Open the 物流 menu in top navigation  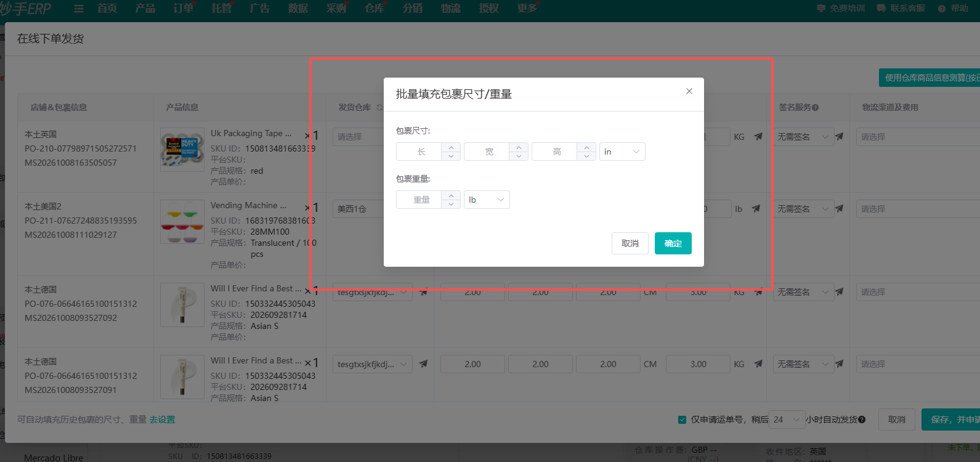(451, 8)
